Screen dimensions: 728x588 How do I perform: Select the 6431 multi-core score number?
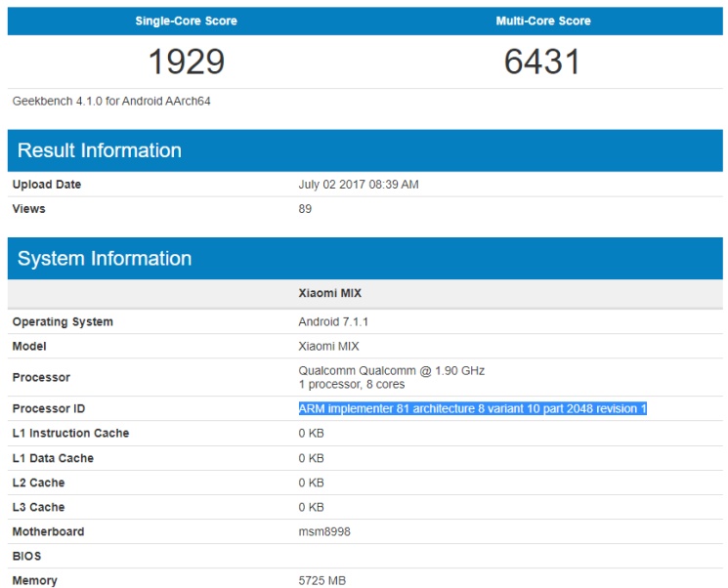click(542, 62)
